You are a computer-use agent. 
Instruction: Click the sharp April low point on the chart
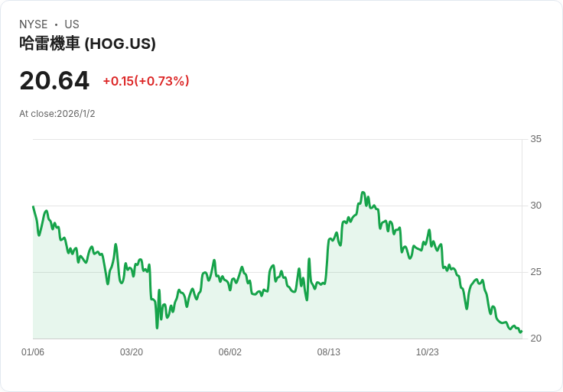157,327
